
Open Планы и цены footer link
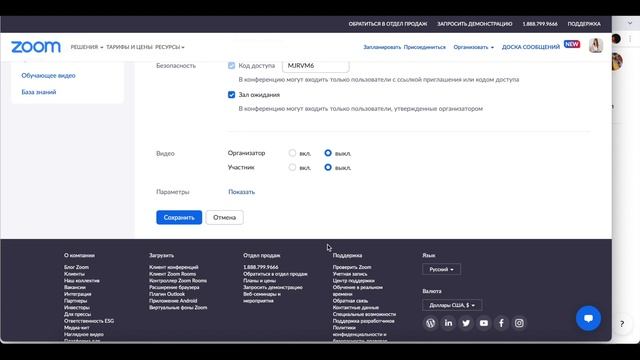[260, 281]
